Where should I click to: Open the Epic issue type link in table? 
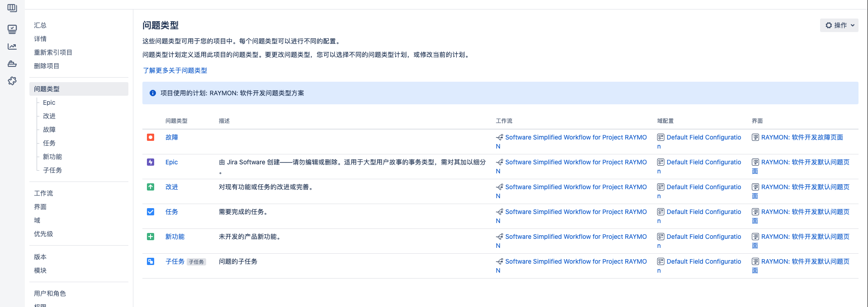tap(172, 162)
